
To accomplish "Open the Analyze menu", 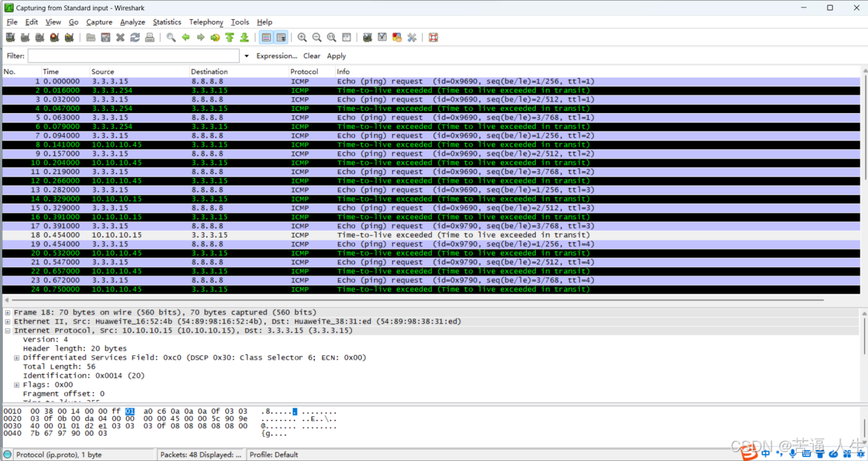I will 132,22.
